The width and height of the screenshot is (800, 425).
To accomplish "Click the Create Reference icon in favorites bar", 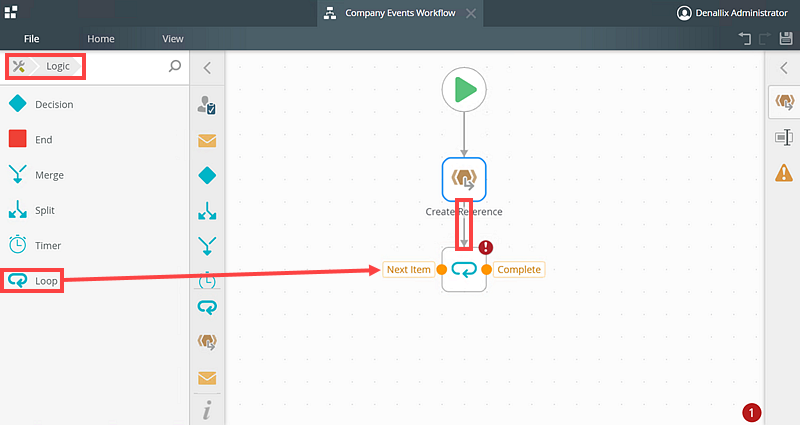I will (x=207, y=341).
